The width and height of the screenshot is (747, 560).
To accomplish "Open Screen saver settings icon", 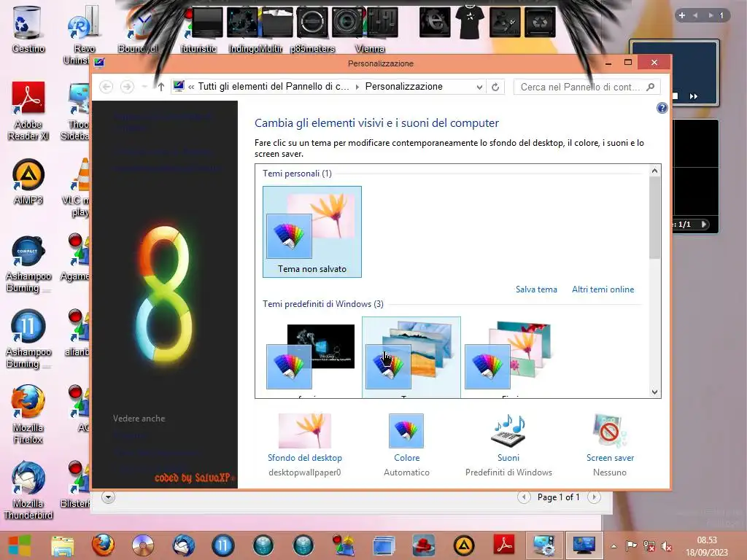I will pos(610,430).
